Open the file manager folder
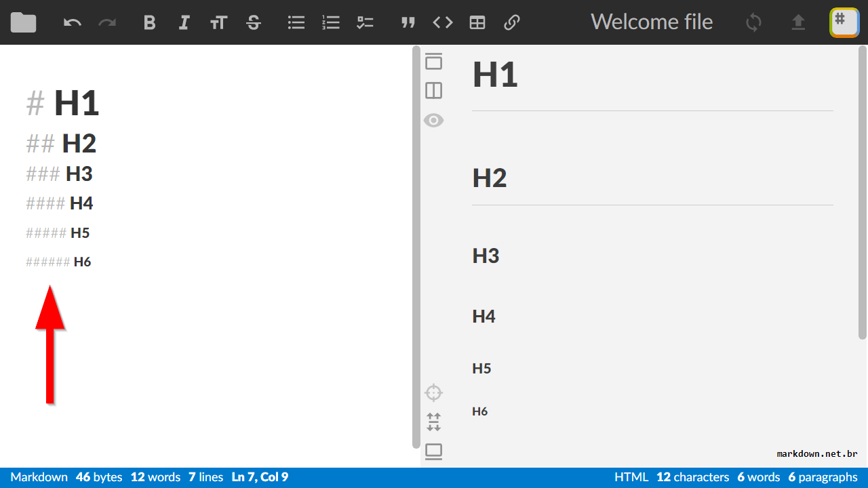Image resolution: width=868 pixels, height=488 pixels. point(22,22)
